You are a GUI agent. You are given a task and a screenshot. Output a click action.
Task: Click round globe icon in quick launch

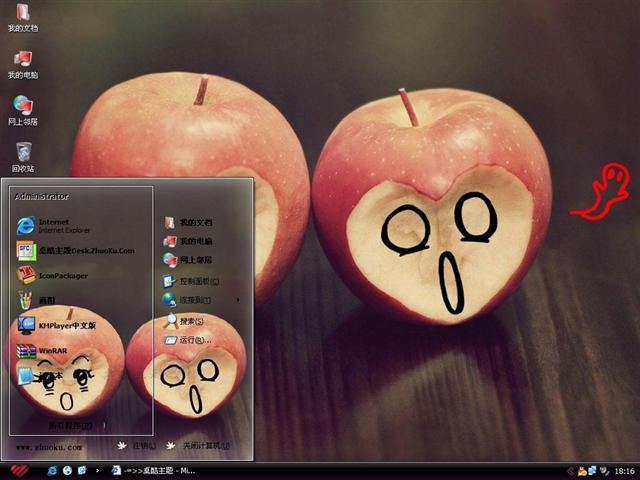tap(67, 471)
